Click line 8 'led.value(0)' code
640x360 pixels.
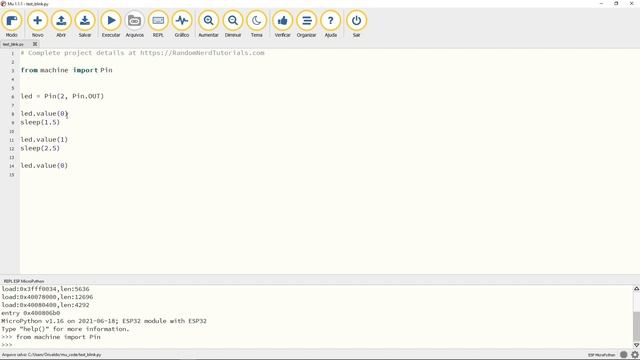(44, 113)
